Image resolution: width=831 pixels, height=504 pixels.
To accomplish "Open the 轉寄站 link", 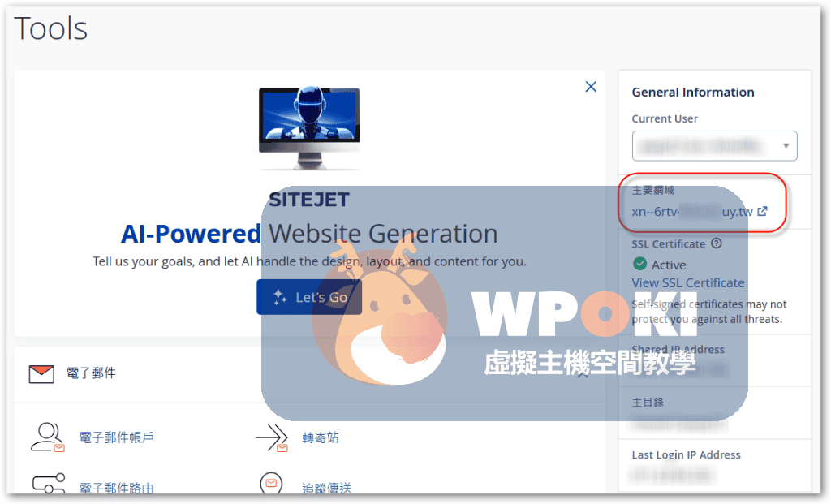I will 321,437.
